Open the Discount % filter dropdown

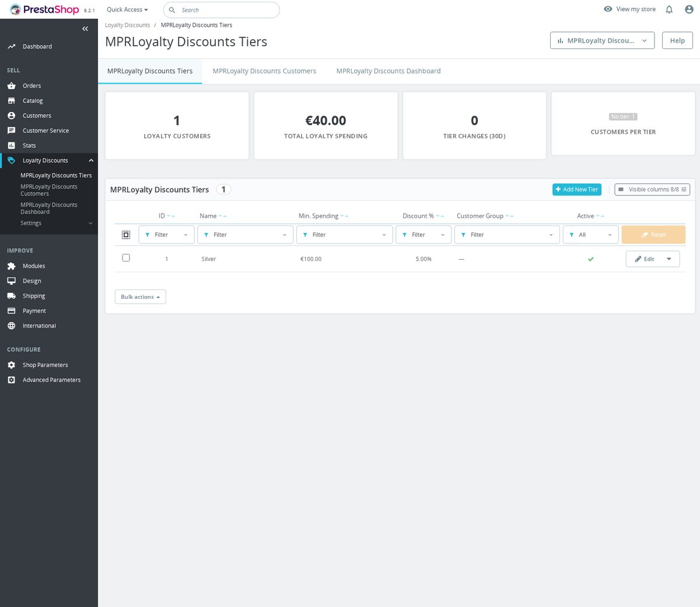(423, 235)
